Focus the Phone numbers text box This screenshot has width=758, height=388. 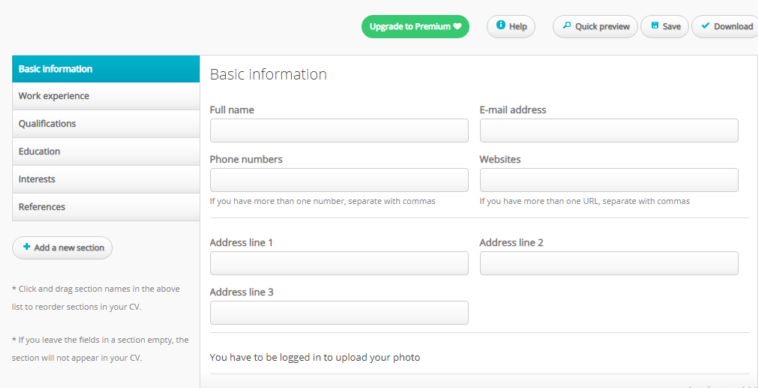[339, 180]
